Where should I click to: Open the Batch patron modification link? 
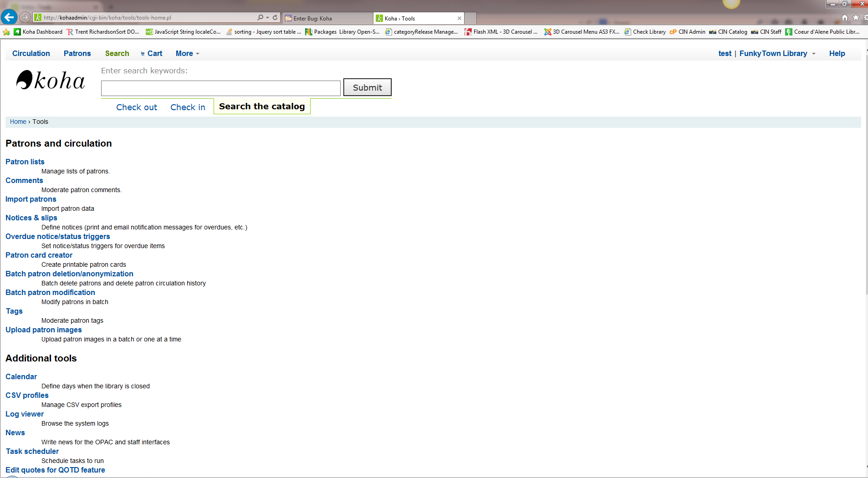click(50, 292)
